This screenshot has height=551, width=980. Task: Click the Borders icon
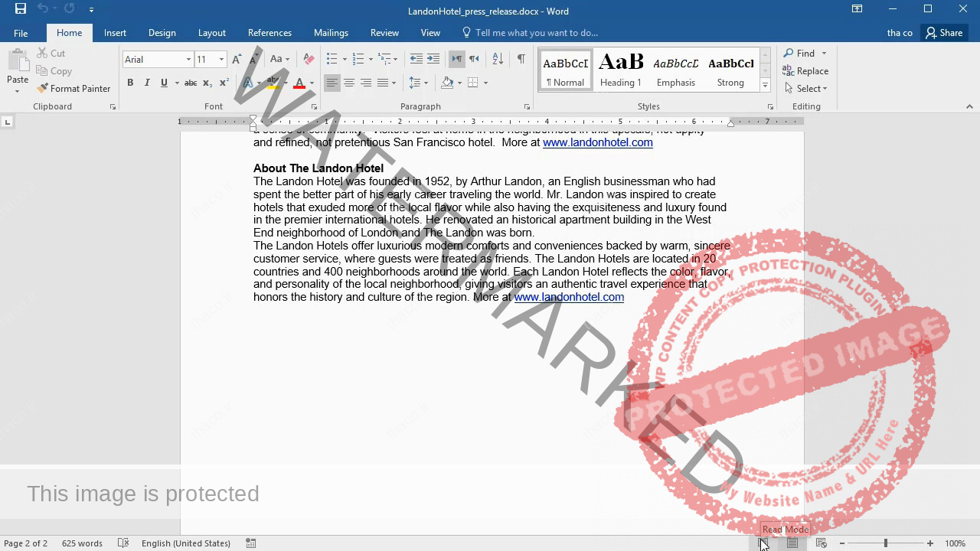(x=472, y=83)
